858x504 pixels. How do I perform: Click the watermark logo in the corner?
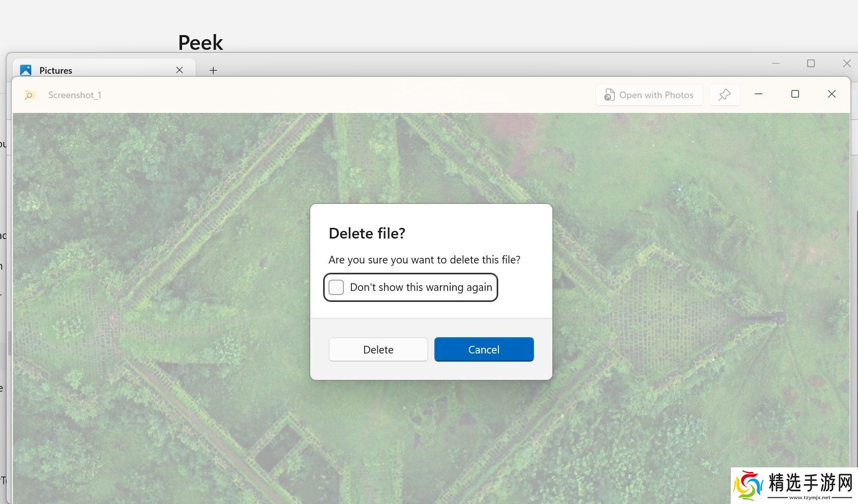pos(794,486)
